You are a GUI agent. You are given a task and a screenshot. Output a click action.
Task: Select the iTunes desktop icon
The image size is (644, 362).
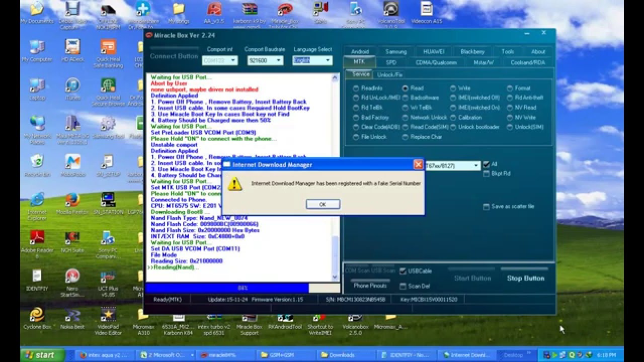[72, 88]
